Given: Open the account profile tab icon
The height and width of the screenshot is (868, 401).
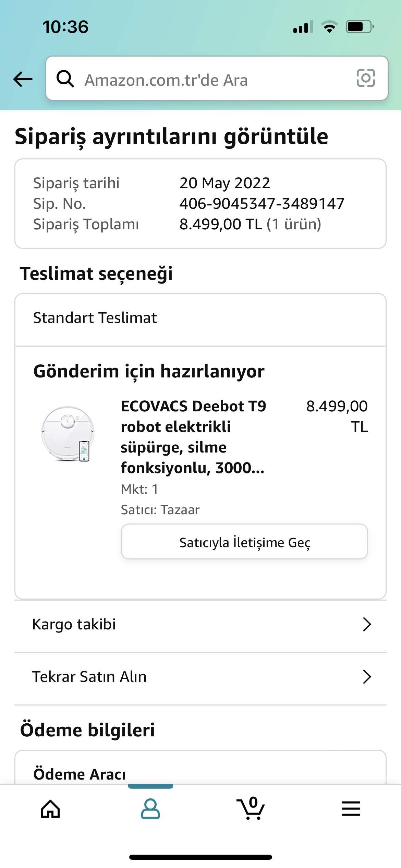Looking at the screenshot, I should [x=150, y=809].
